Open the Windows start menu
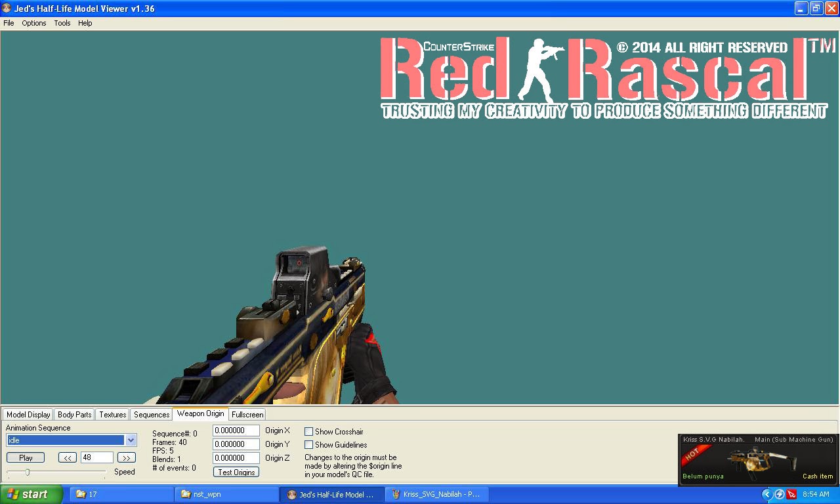This screenshot has height=504, width=840. click(x=31, y=494)
